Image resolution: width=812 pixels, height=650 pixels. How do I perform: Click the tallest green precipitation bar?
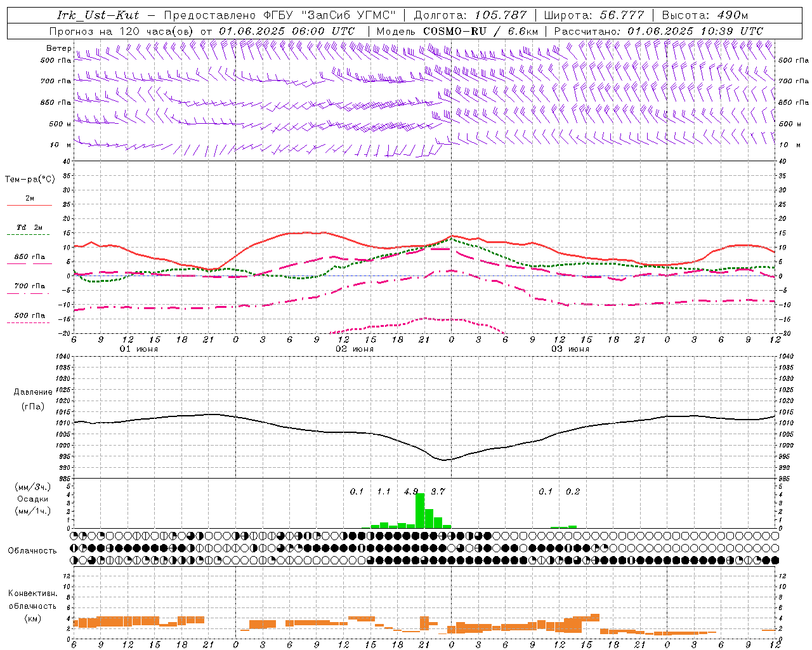coord(420,510)
